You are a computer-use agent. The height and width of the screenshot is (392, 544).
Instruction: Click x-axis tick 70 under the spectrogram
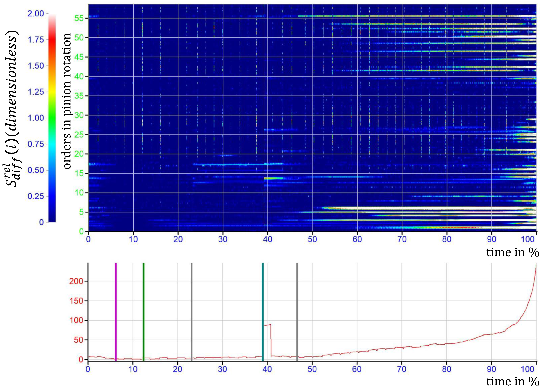[x=402, y=239]
